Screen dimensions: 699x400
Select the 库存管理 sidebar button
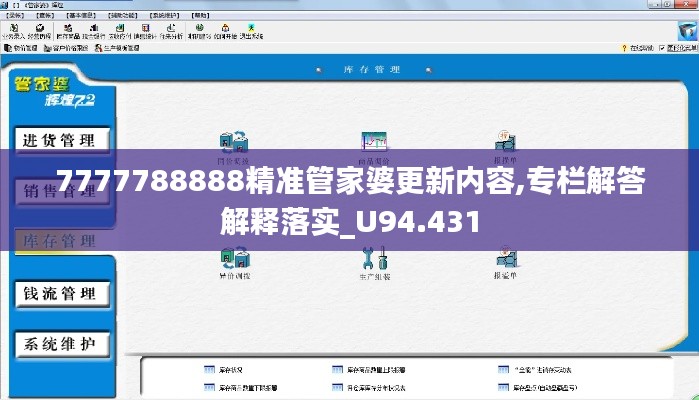click(60, 241)
